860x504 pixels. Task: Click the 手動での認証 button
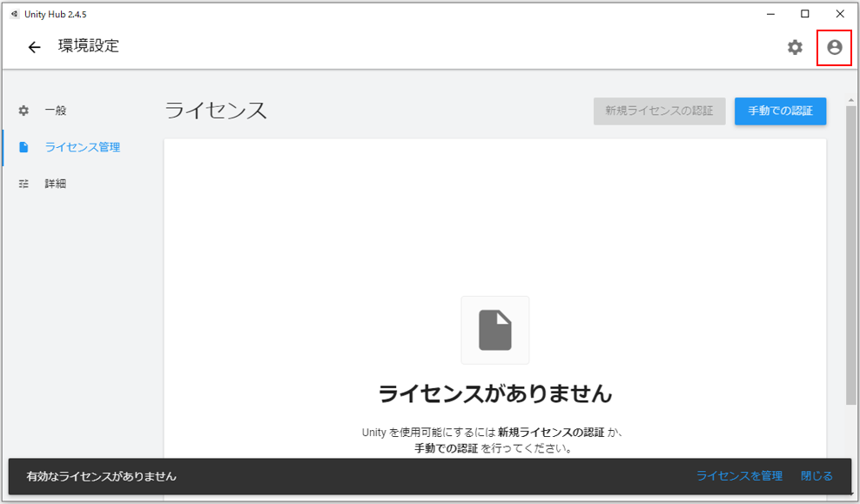[x=780, y=111]
